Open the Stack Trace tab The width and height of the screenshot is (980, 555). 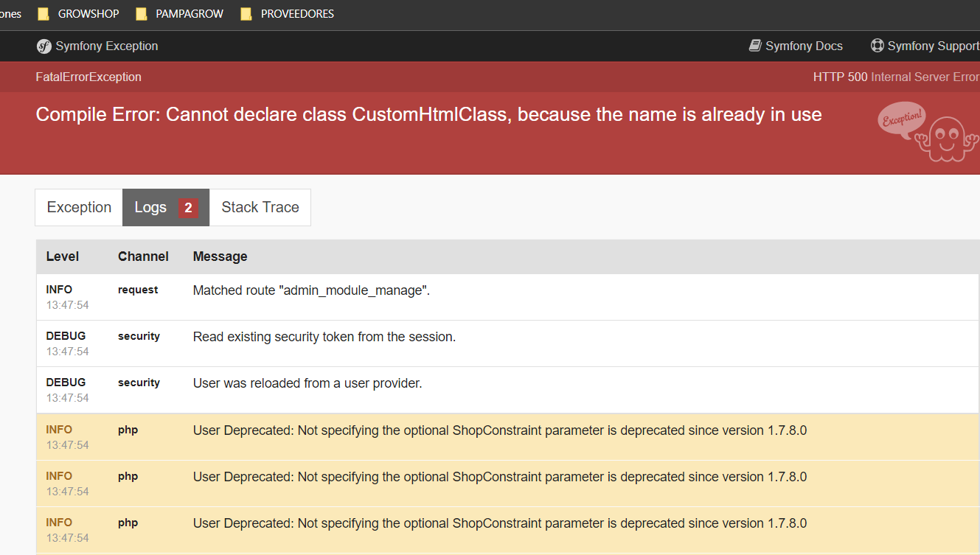click(260, 208)
